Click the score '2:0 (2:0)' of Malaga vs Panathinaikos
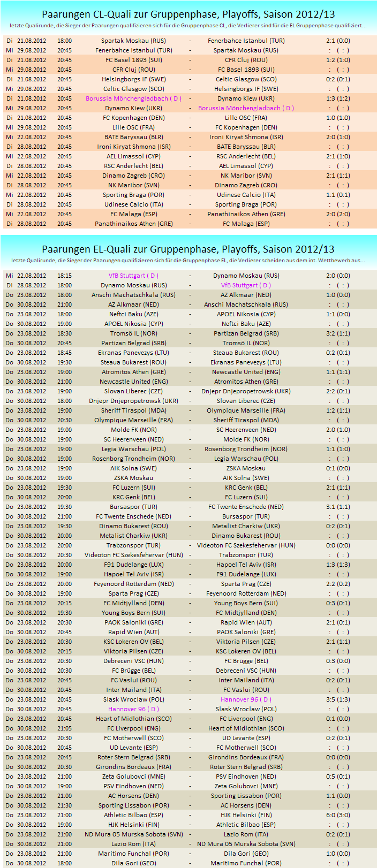This screenshot has width=377, height=868. tap(338, 214)
